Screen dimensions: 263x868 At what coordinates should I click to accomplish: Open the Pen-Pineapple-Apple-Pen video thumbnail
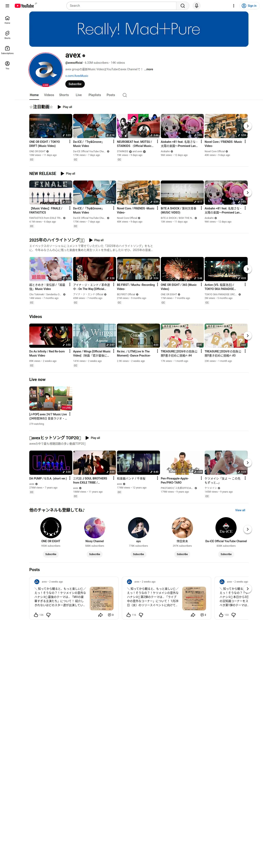pos(182,463)
